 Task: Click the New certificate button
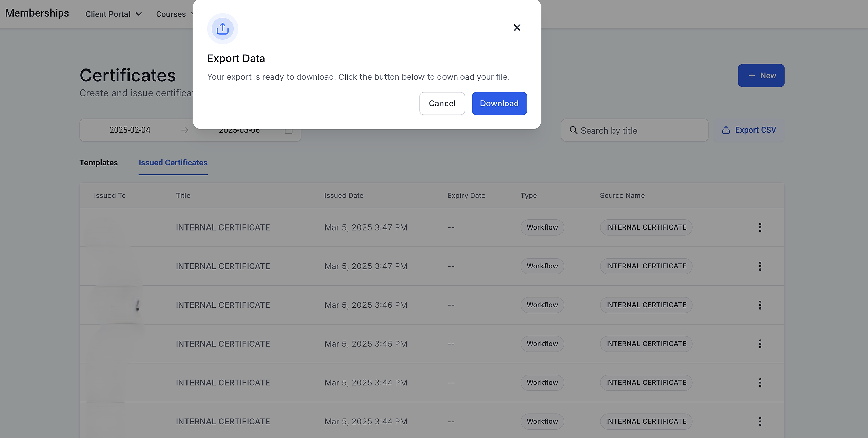(x=761, y=76)
